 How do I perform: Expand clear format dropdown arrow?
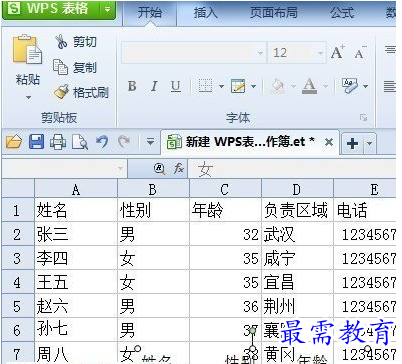click(x=365, y=87)
